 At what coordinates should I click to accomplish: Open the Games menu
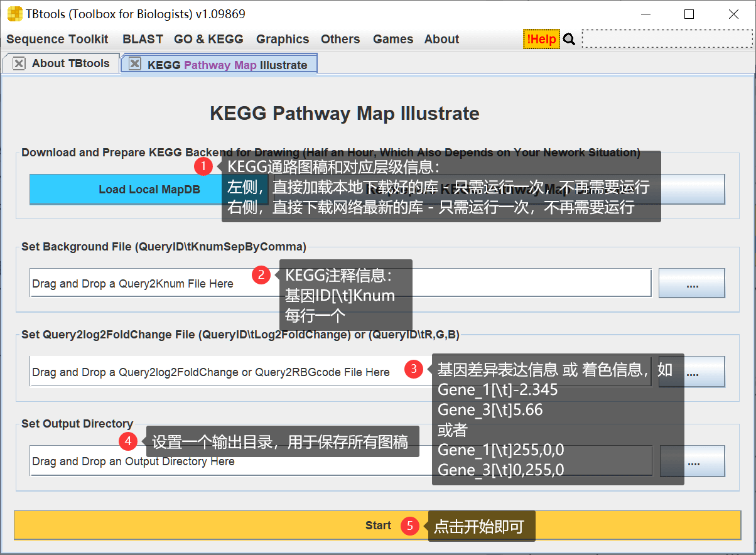click(393, 39)
